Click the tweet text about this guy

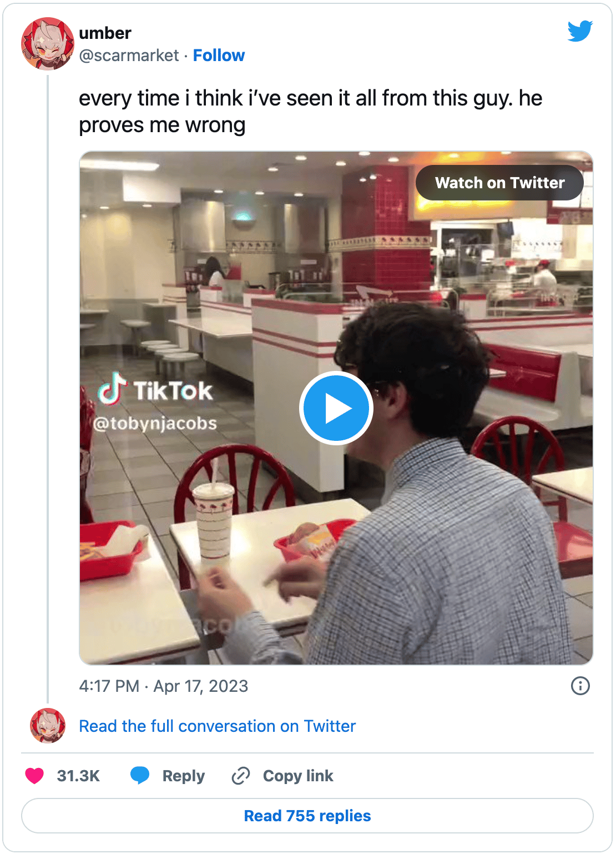311,112
